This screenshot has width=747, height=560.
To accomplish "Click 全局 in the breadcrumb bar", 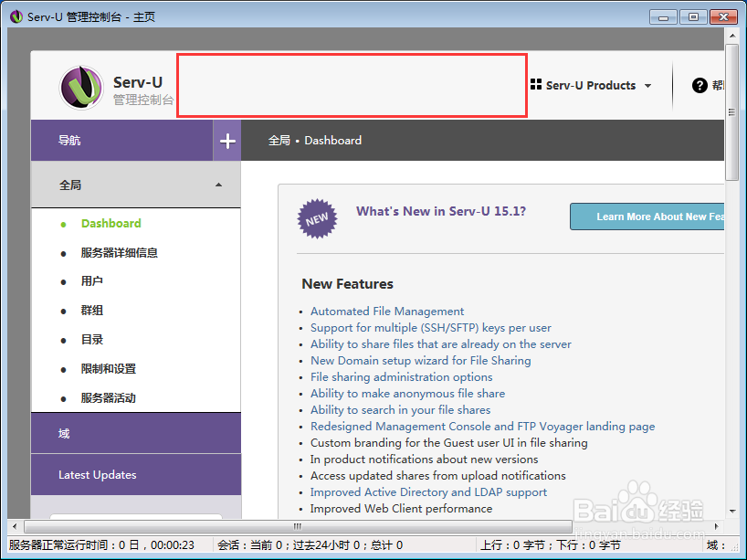I will [x=279, y=141].
